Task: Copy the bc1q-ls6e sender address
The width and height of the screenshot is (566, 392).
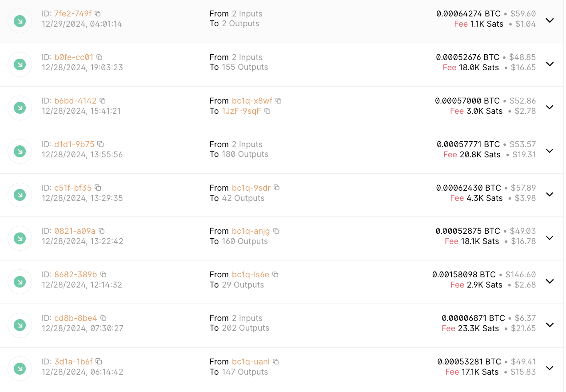Action: [275, 275]
